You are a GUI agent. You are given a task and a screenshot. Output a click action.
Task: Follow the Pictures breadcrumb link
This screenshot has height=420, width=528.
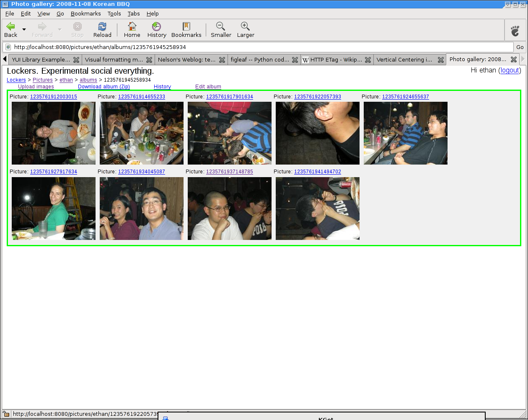(x=43, y=80)
